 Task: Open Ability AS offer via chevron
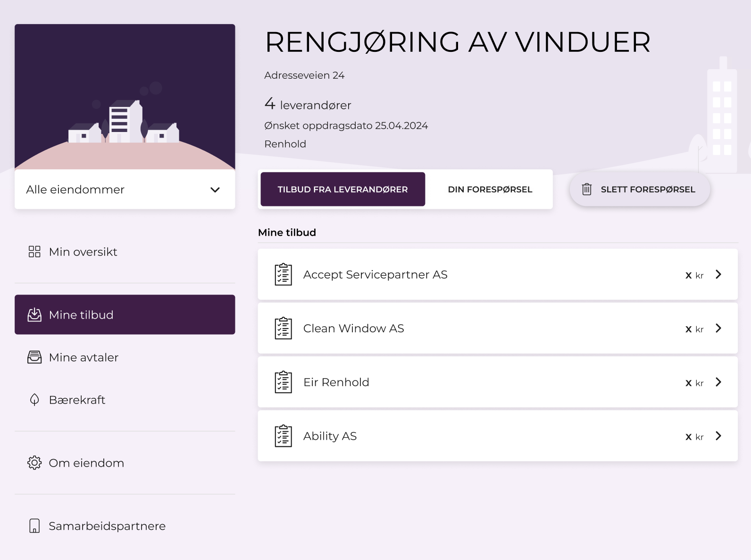718,436
